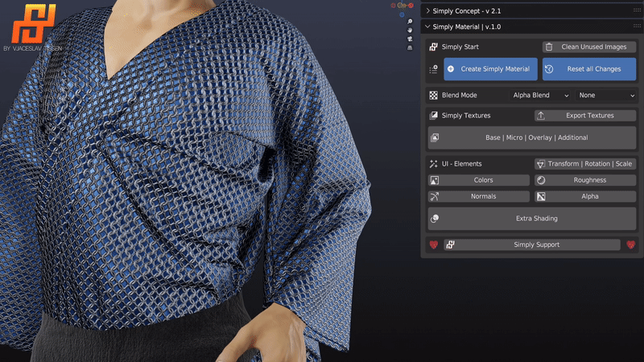
Task: Click the add-list icon beside Create Simply Material
Action: tap(434, 69)
